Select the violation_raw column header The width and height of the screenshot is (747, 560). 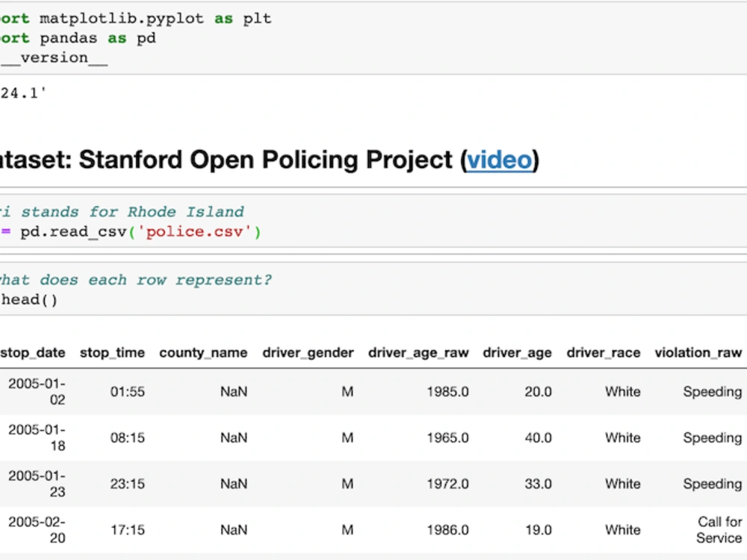point(698,353)
